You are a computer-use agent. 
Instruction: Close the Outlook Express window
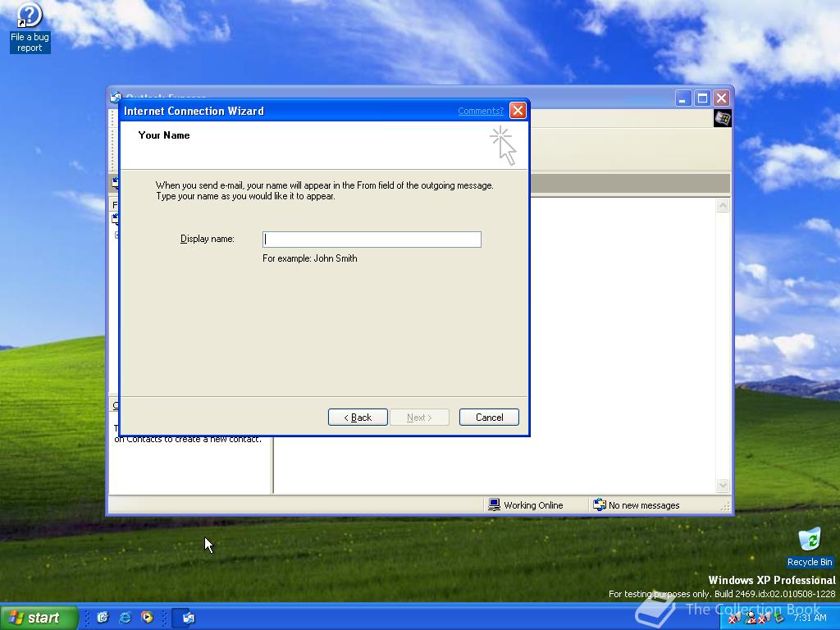[722, 98]
